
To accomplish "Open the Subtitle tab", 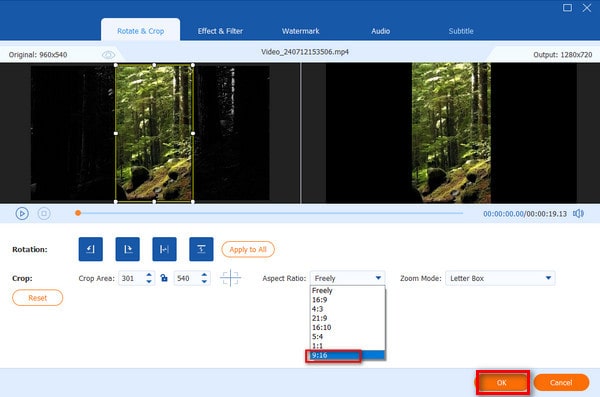I will click(x=461, y=31).
